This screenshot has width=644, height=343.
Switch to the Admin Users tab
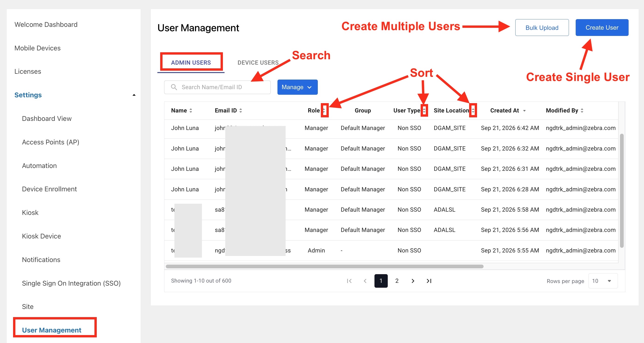[x=191, y=63]
